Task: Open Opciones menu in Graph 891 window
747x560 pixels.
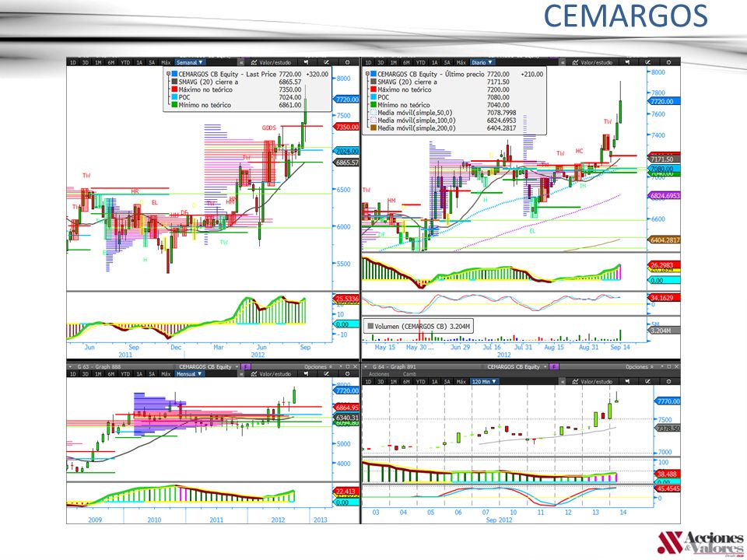Action: 639,366
